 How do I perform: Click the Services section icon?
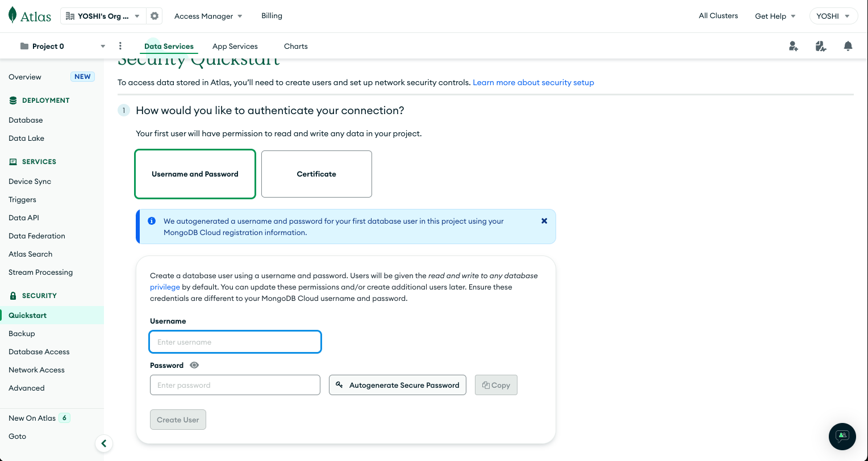tap(13, 162)
